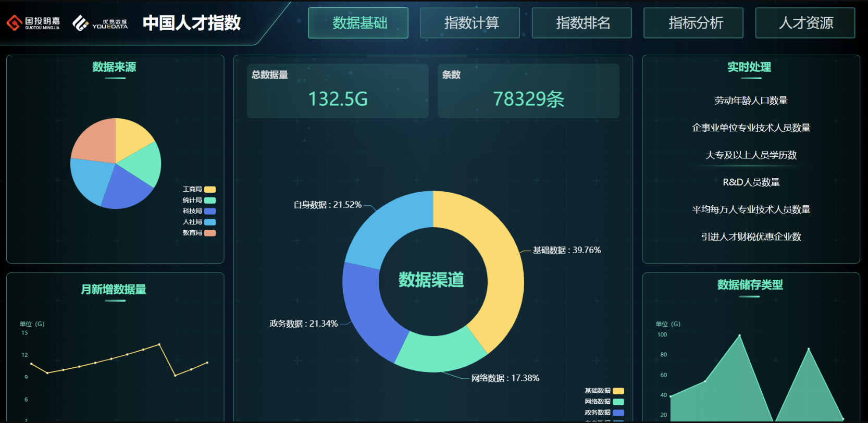Select 企事业单位专业技术人员数量 item

[751, 128]
